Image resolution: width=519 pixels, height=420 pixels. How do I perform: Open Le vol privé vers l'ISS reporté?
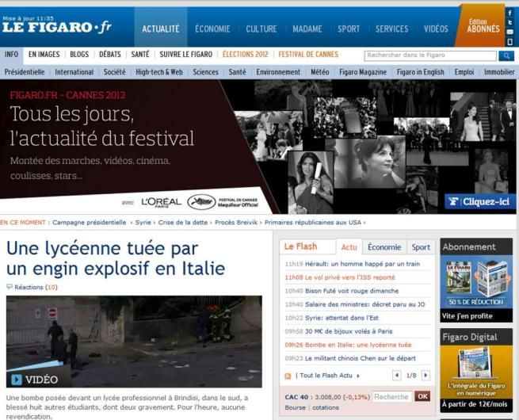[349, 277]
